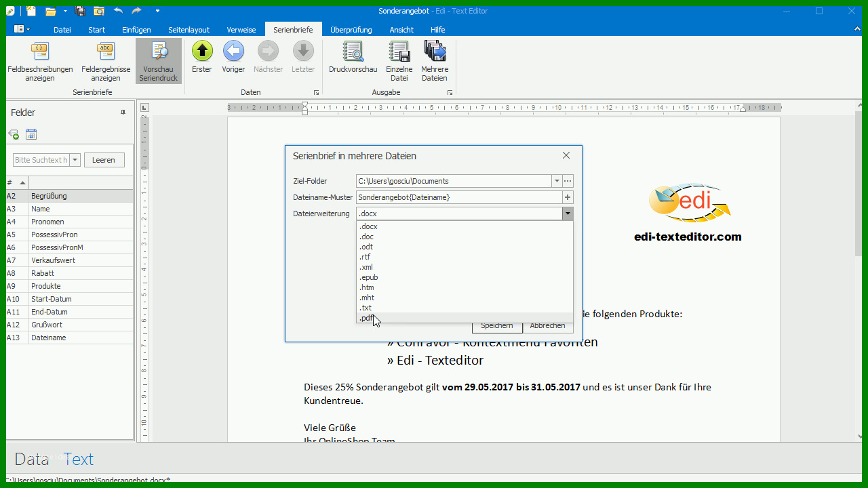
Task: Click the Leeren button
Action: pos(104,160)
